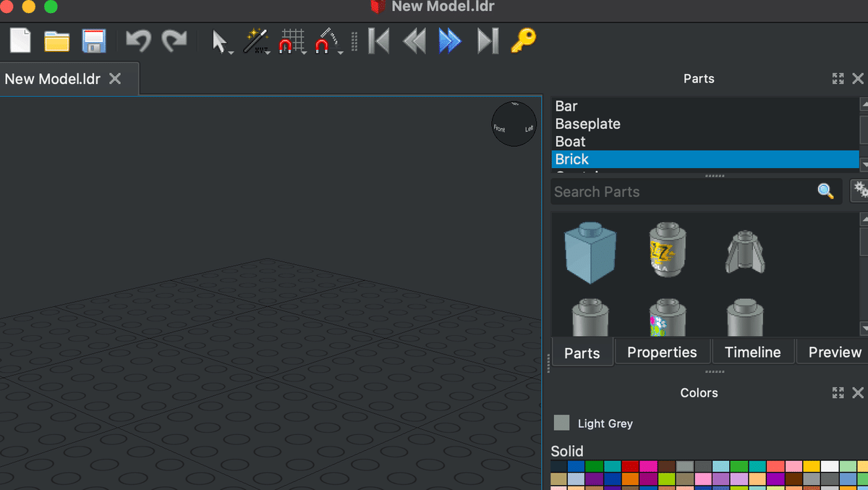868x490 pixels.
Task: Go to the previous building step
Action: click(x=414, y=41)
